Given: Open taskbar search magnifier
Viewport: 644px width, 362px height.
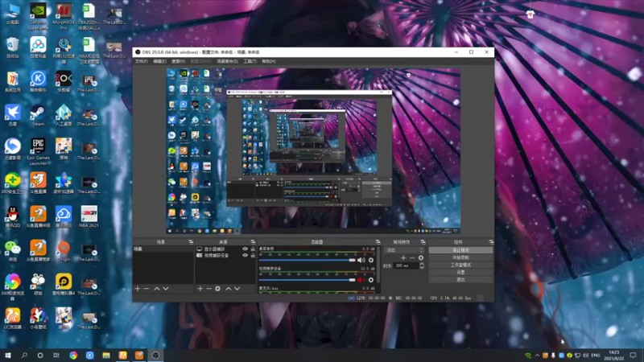Looking at the screenshot, I should 24,355.
